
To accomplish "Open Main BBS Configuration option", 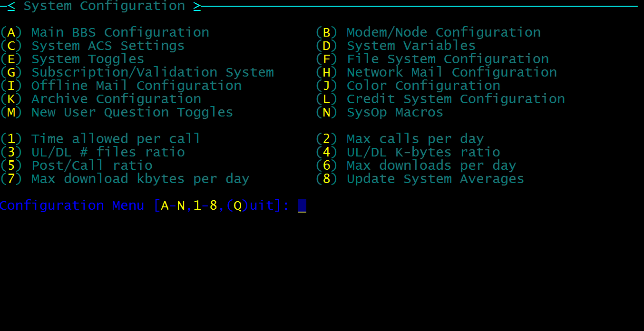I will [105, 32].
